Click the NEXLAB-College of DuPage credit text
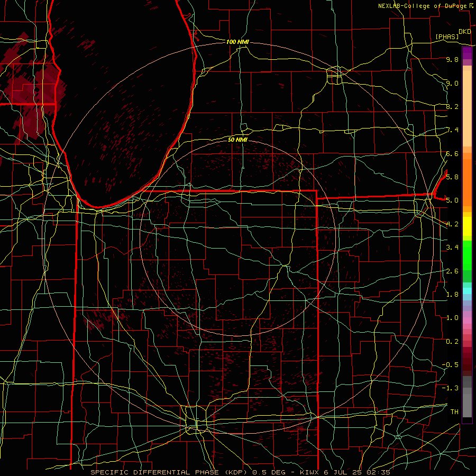Image resolution: width=476 pixels, height=476 pixels. (424, 6)
